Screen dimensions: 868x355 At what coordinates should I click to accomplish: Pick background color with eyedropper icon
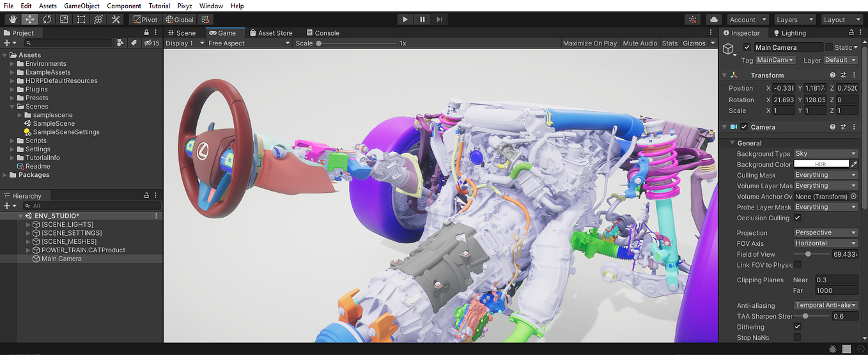coord(855,164)
